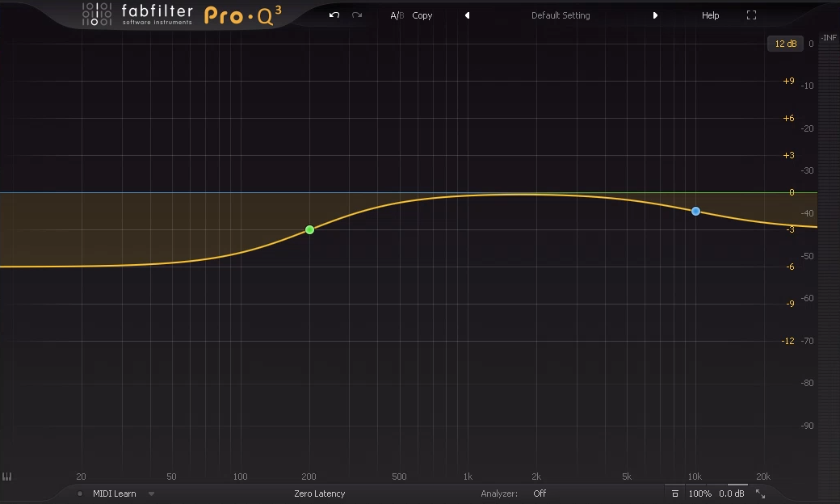The height and width of the screenshot is (504, 840).
Task: Toggle MIDI Learn
Action: [114, 493]
